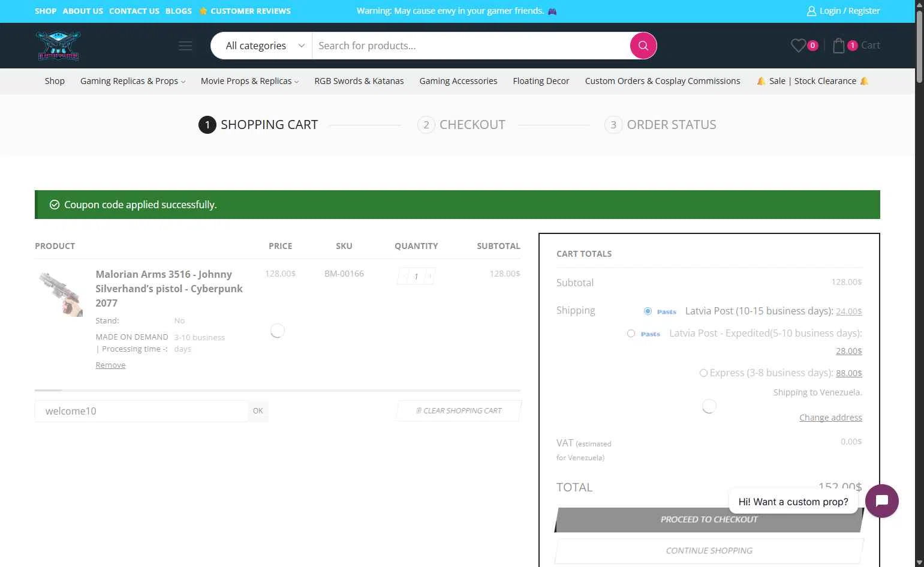Remove the Malorian Arms item
Viewport: 924px width, 567px height.
point(110,365)
